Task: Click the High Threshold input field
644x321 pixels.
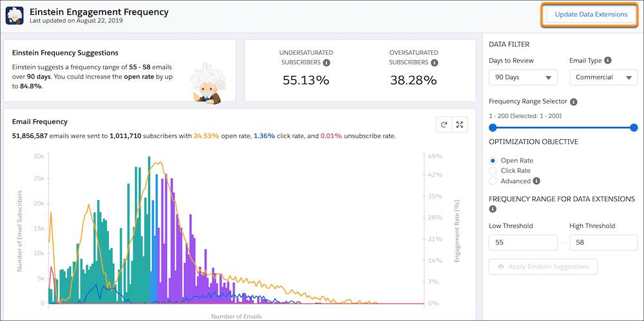Action: (603, 242)
